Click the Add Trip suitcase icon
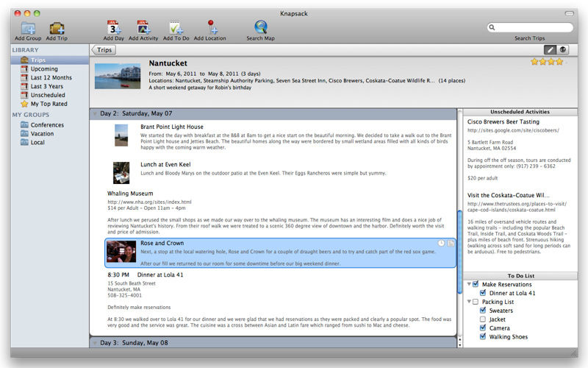Screen dimensions: 588x368 click(57, 28)
